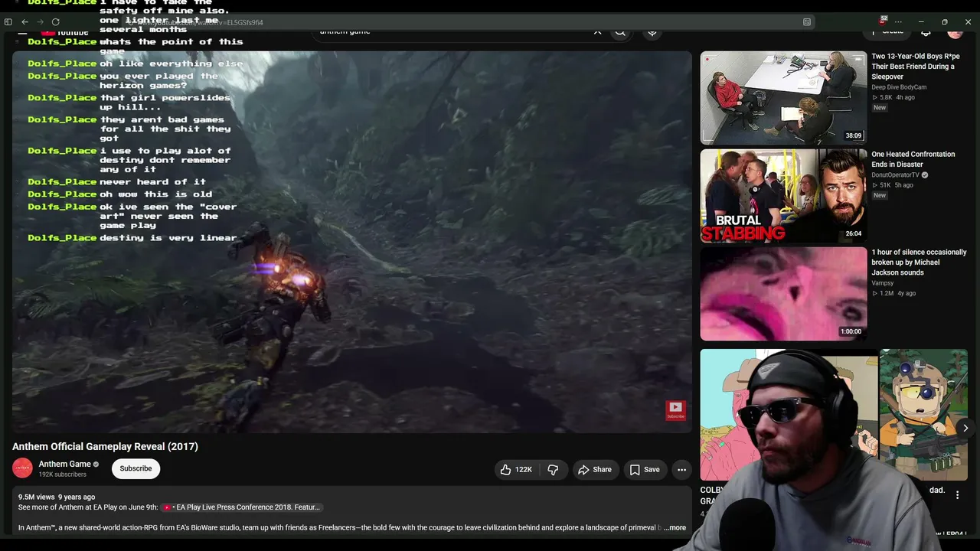Open the extension icon with 52 badge
This screenshot has height=551, width=980.
click(x=883, y=21)
